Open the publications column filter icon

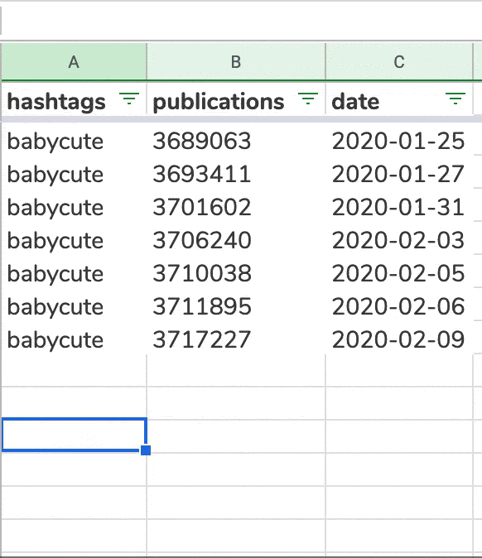click(x=308, y=99)
